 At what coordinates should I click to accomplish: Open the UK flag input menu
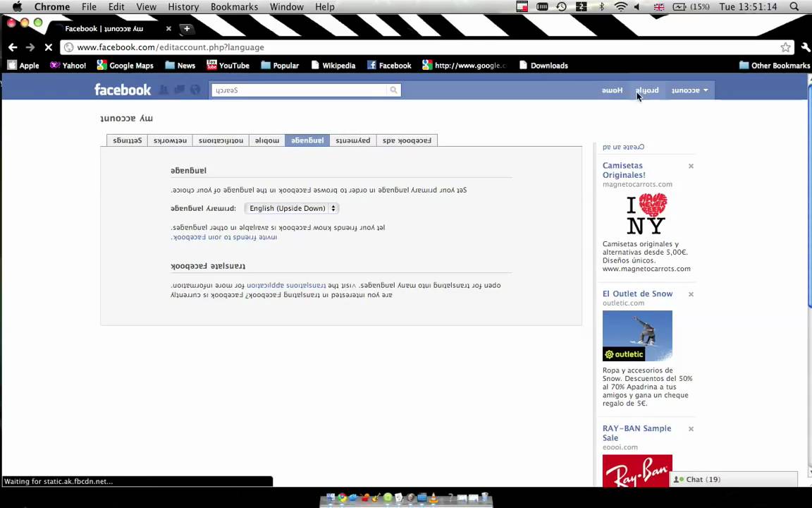pos(659,7)
